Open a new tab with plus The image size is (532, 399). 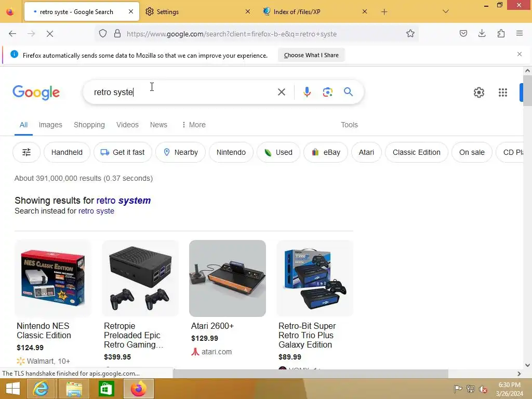[384, 12]
